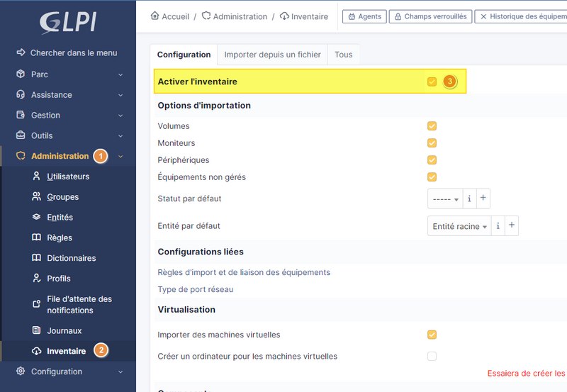Click the Gestion wallet icon
The height and width of the screenshot is (392, 567).
pos(21,115)
